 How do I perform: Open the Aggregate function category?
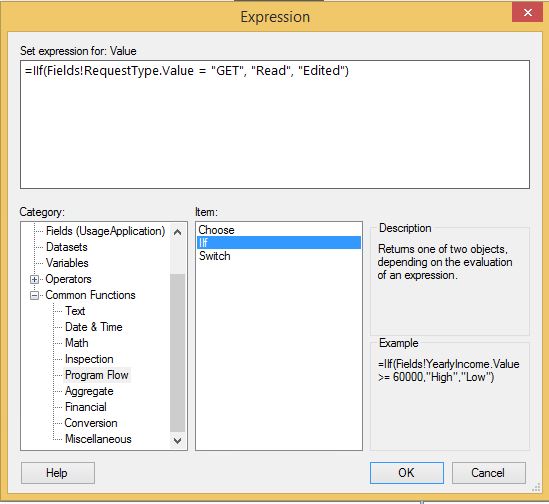(89, 391)
